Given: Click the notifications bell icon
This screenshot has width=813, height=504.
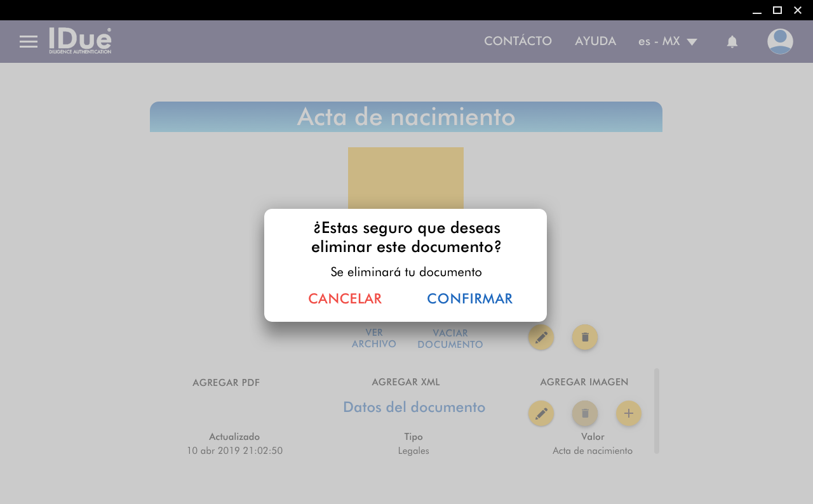Looking at the screenshot, I should [x=732, y=42].
